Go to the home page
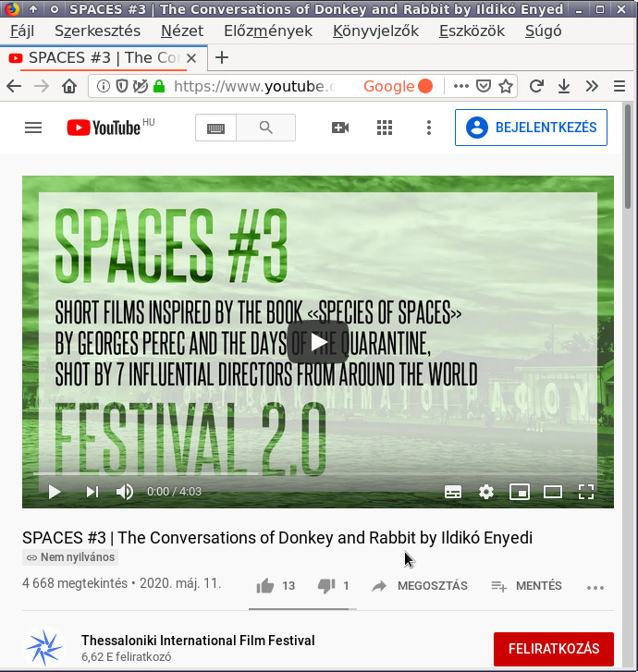 pos(69,86)
